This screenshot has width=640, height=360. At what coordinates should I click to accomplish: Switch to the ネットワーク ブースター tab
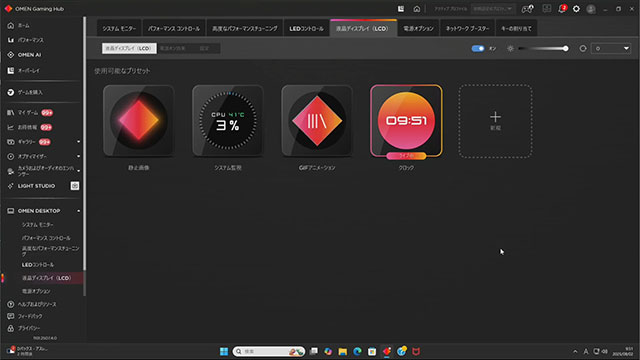(x=467, y=28)
